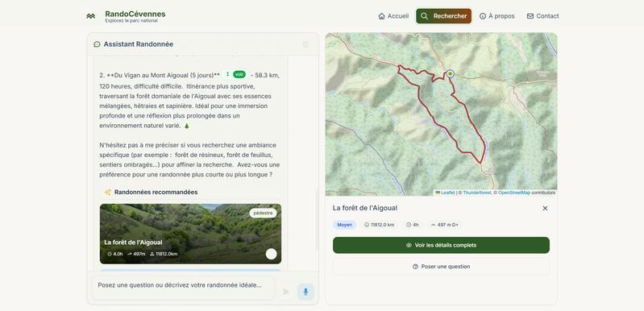This screenshot has height=311, width=644.
Task: Open the Accueil home page
Action: [x=393, y=16]
